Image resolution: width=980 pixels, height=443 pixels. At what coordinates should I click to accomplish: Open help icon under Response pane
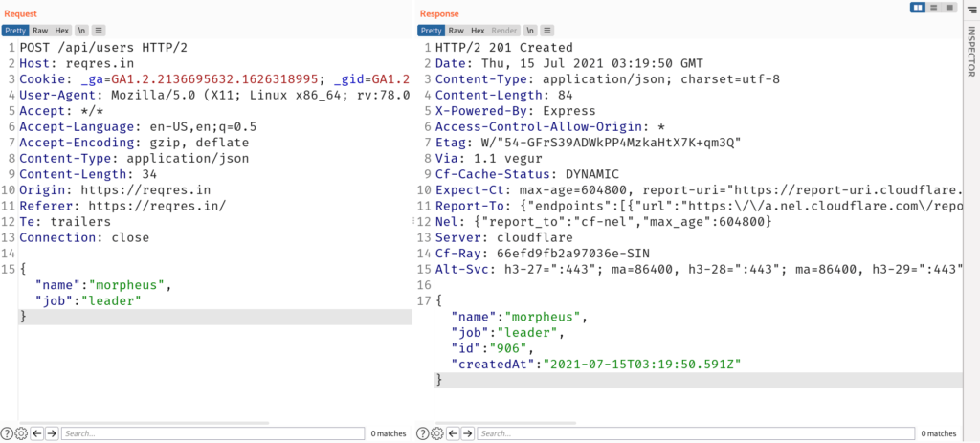pos(422,433)
